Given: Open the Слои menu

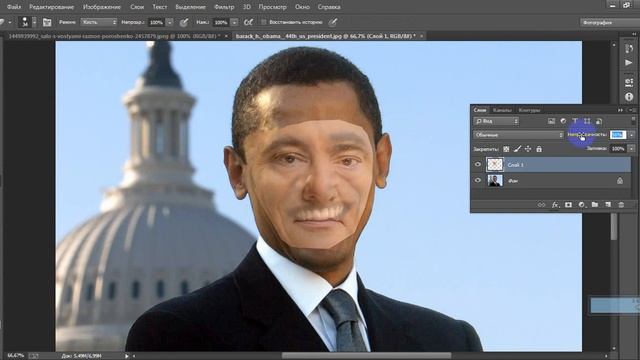Looking at the screenshot, I should point(137,7).
